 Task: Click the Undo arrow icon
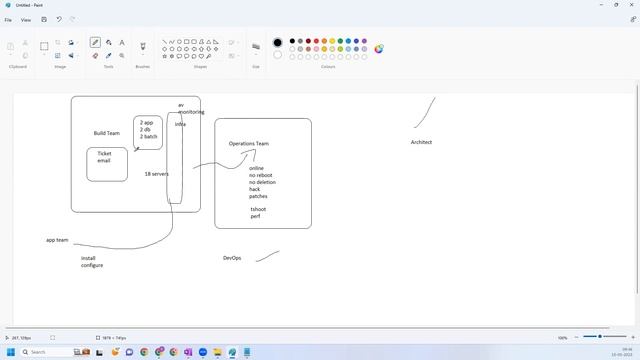coord(59,20)
